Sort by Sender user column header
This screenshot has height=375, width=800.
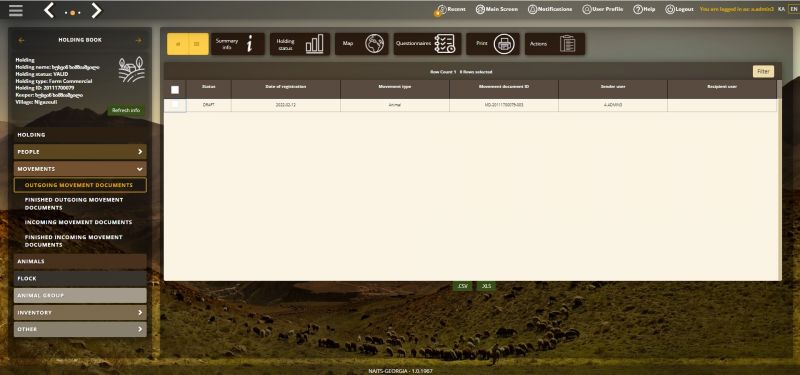click(x=613, y=89)
